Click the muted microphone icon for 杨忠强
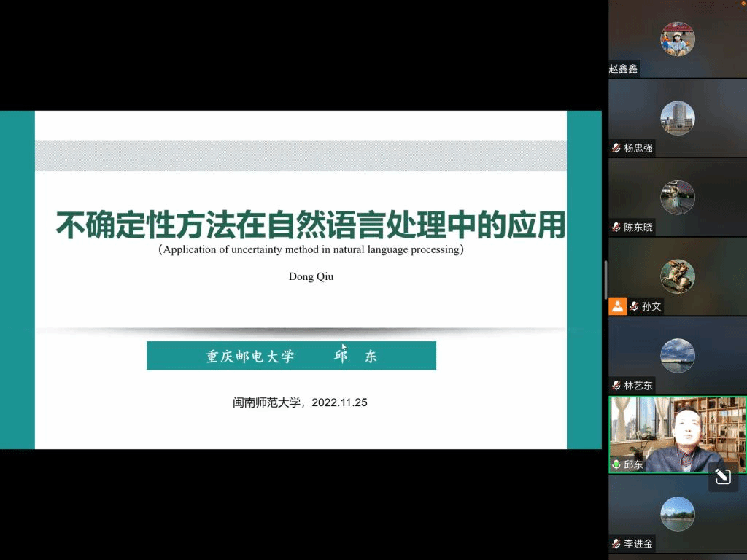The image size is (747, 560). [x=616, y=148]
